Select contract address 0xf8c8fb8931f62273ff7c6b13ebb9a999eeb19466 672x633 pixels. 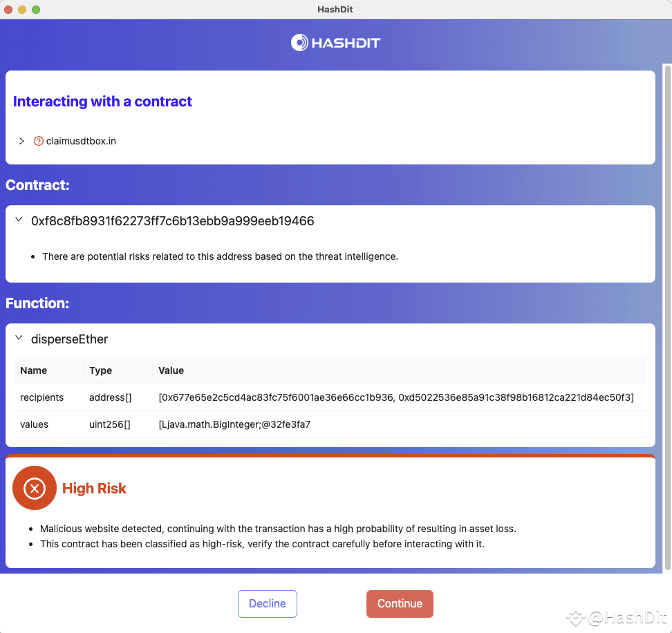click(x=172, y=221)
